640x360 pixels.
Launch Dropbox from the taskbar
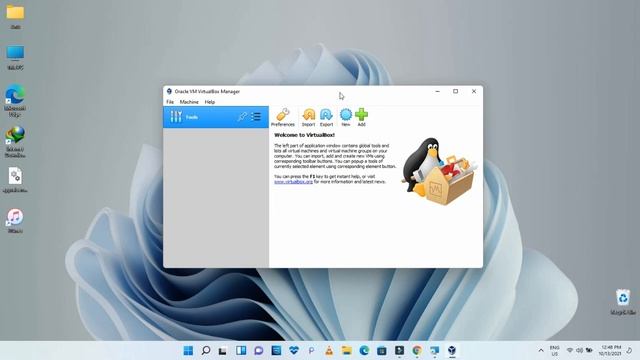point(294,350)
